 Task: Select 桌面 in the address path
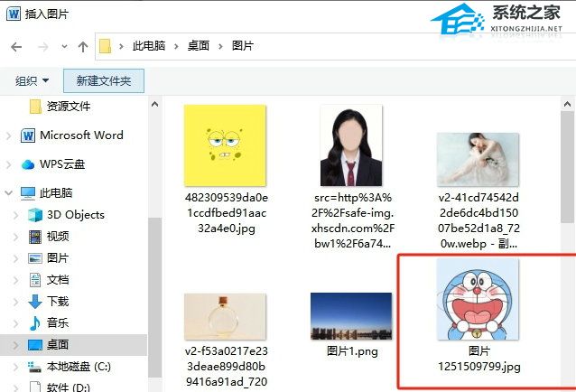199,46
